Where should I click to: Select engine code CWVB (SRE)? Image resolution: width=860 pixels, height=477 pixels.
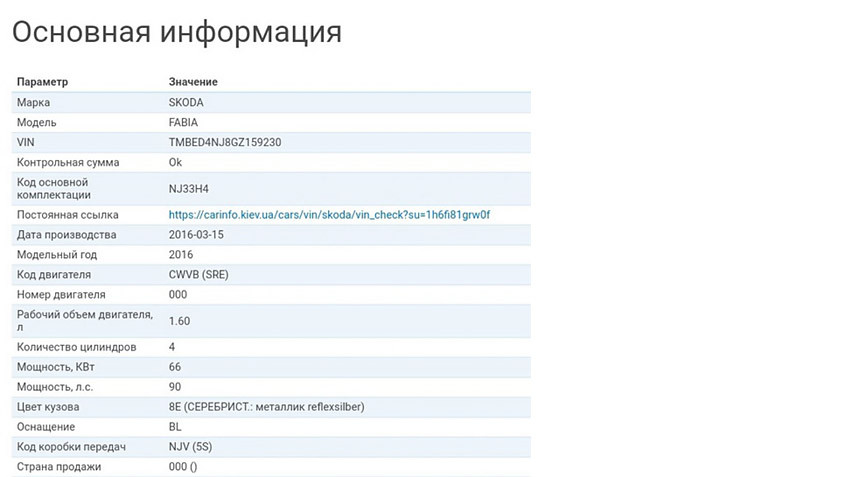tap(199, 275)
